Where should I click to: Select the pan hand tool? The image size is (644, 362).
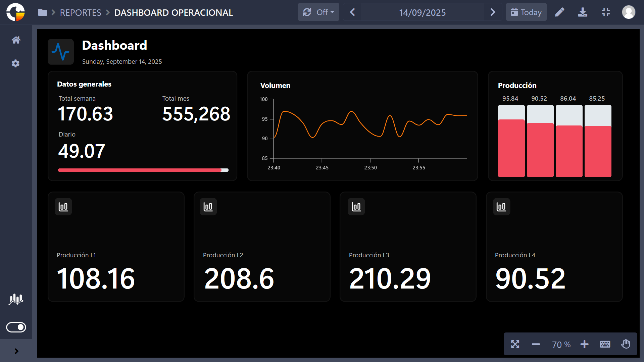tap(626, 344)
